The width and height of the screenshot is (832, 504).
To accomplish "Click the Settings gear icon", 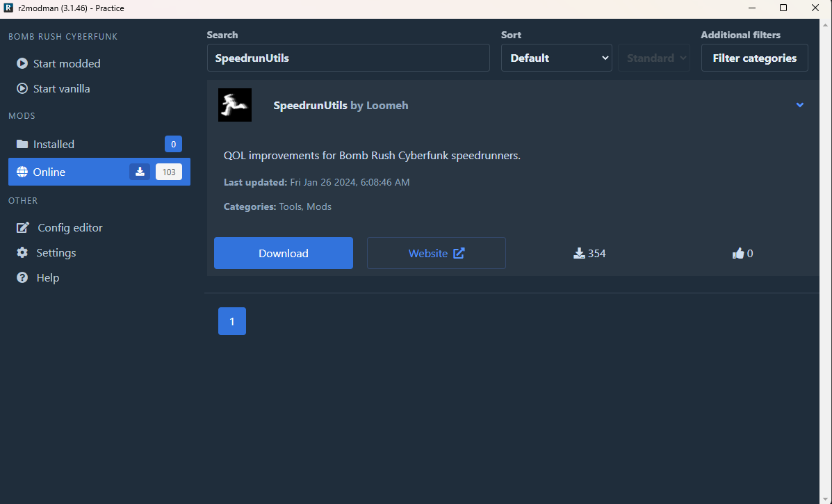I will 22,252.
